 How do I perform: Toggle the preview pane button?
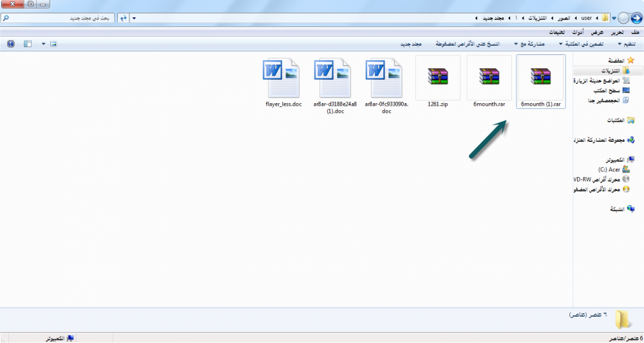(28, 44)
